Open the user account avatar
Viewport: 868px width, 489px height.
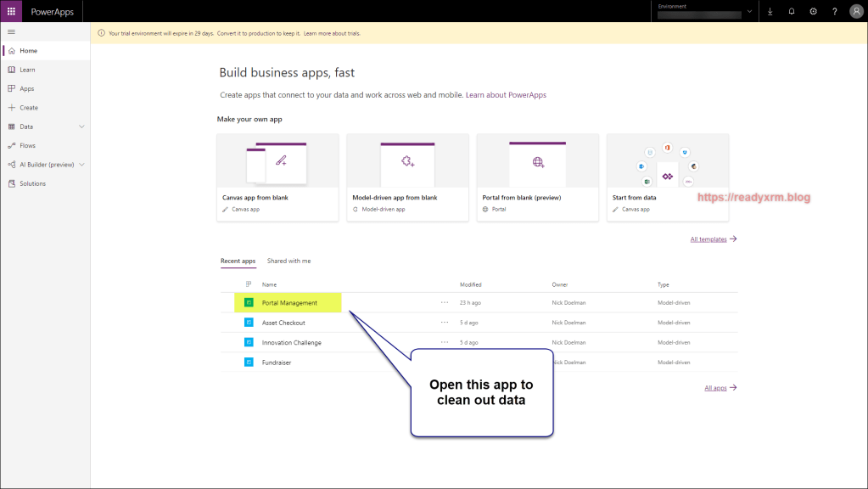tap(855, 11)
